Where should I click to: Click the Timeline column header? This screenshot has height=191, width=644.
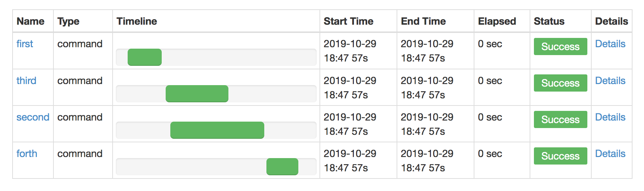tap(137, 21)
